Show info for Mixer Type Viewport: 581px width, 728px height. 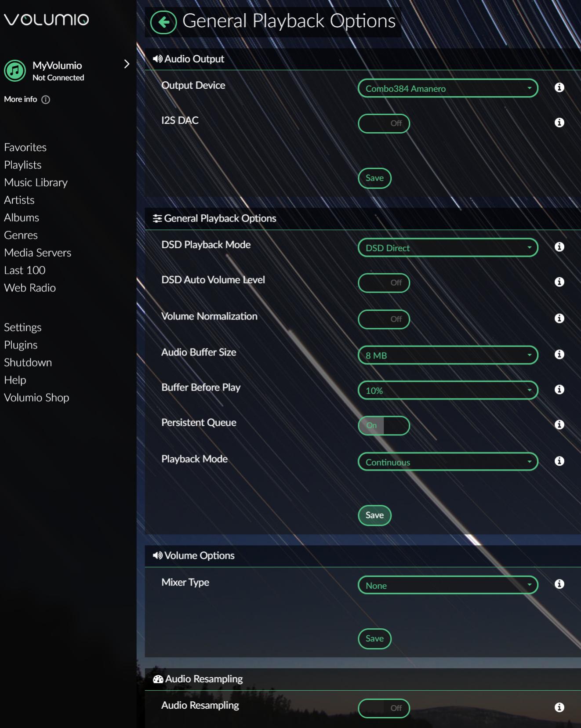(559, 584)
